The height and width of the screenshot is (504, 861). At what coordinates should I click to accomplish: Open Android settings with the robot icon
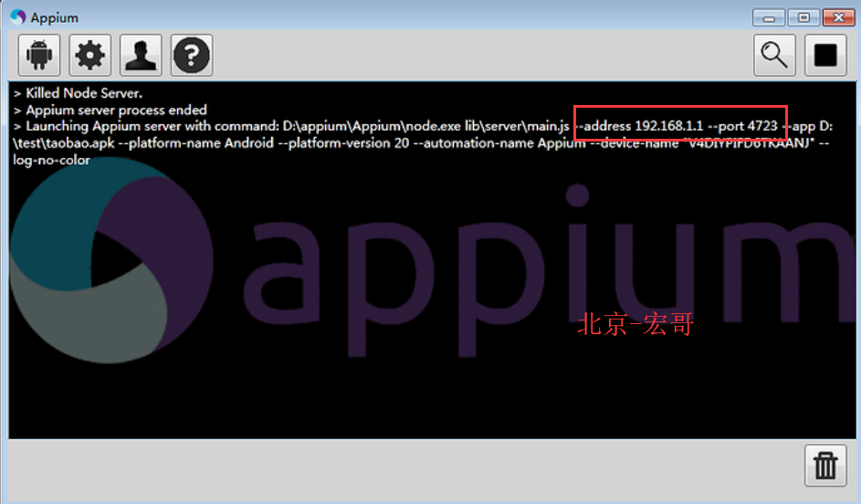point(39,55)
